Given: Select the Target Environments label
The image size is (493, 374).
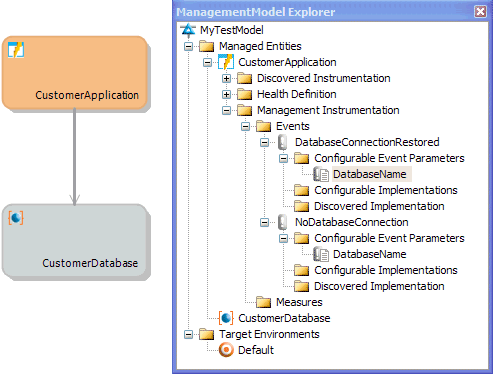Looking at the screenshot, I should 269,334.
